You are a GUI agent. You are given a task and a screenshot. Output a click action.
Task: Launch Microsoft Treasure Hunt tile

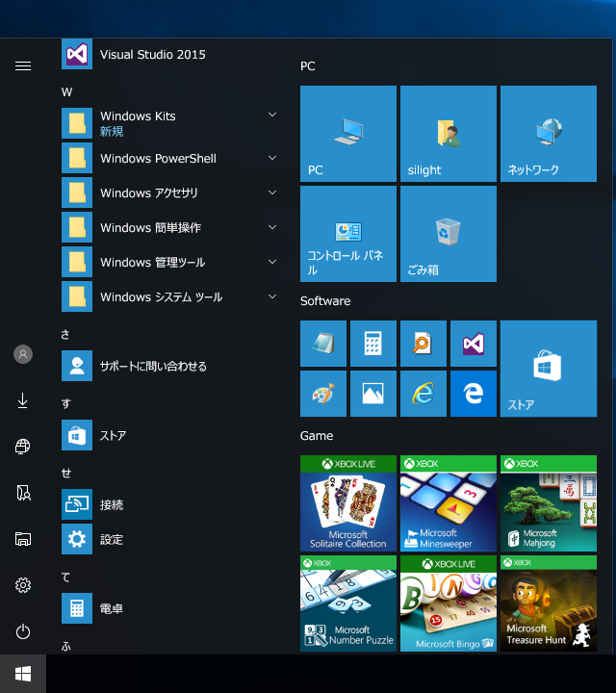click(549, 603)
